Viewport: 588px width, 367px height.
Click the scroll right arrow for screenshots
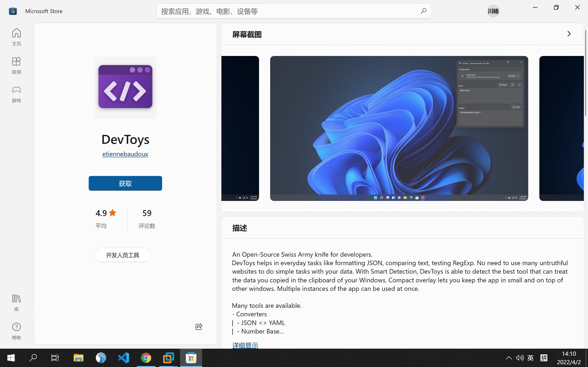[x=569, y=34]
